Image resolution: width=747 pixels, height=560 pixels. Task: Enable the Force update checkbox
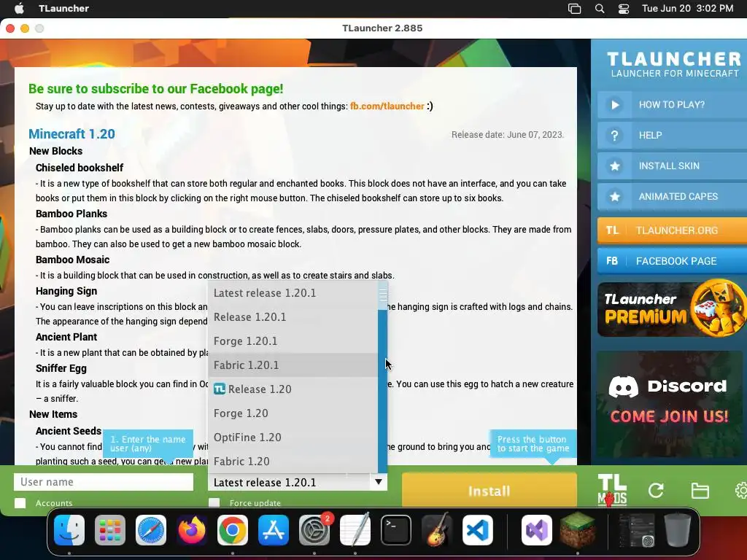point(214,503)
